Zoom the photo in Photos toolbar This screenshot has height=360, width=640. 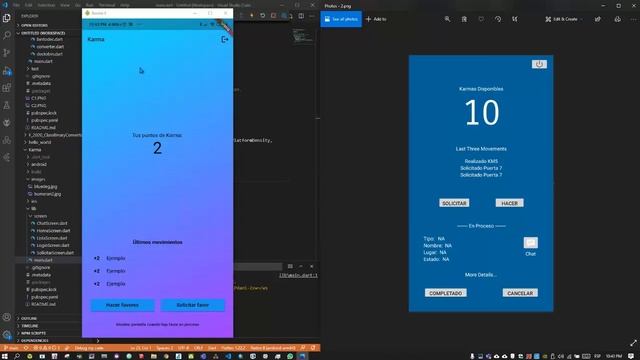[447, 19]
